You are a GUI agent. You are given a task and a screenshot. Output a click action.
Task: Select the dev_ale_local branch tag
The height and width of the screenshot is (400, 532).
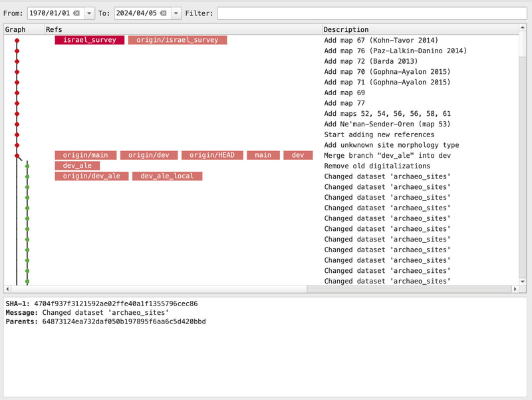167,176
